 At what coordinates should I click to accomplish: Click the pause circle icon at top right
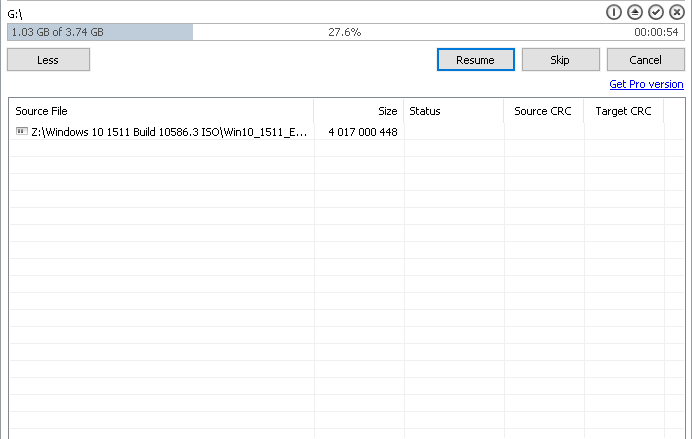pyautogui.click(x=613, y=12)
